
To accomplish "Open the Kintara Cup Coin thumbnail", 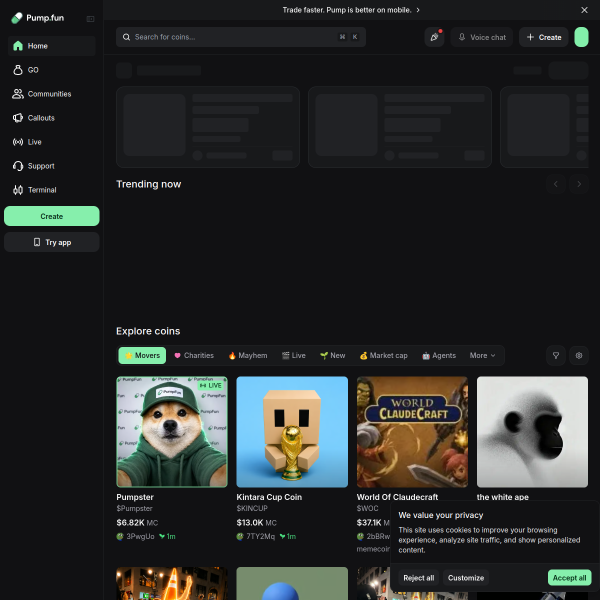I will click(292, 432).
